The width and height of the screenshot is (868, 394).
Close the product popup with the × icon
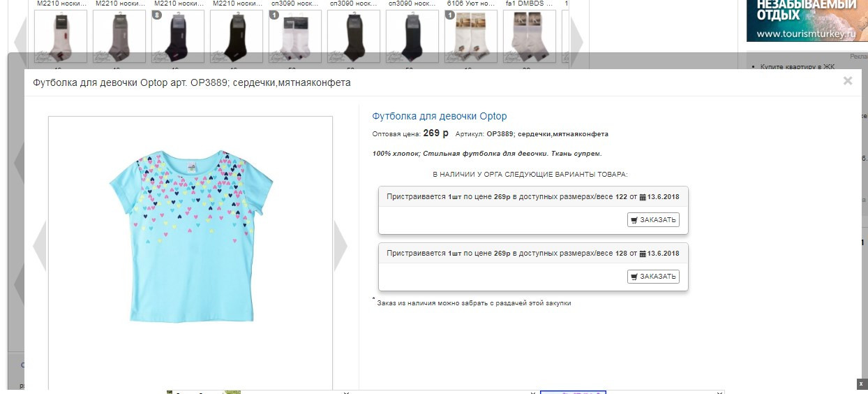click(848, 81)
